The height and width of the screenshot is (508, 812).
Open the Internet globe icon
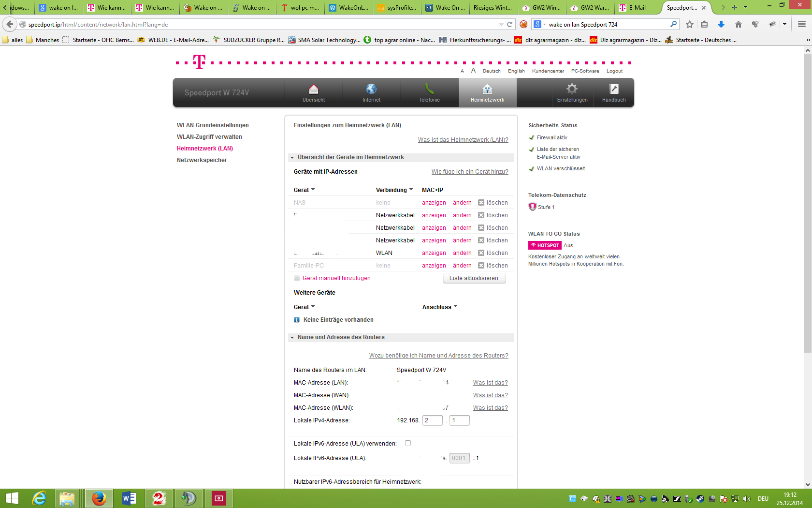point(371,89)
